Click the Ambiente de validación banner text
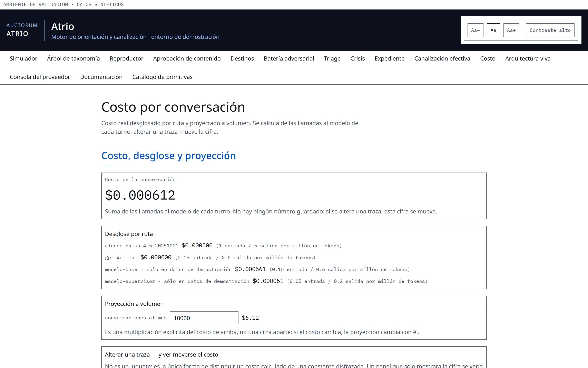The width and height of the screenshot is (588, 368). (63, 4)
